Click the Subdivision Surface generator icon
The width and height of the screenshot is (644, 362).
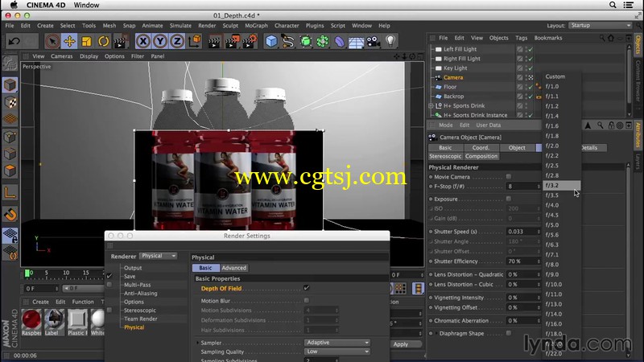click(306, 41)
